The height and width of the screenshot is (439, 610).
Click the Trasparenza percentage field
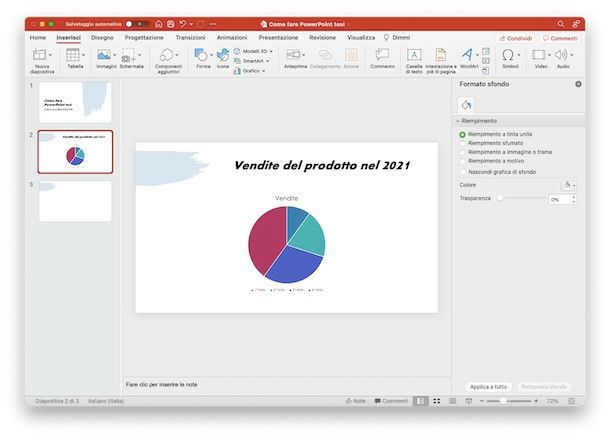tap(559, 199)
